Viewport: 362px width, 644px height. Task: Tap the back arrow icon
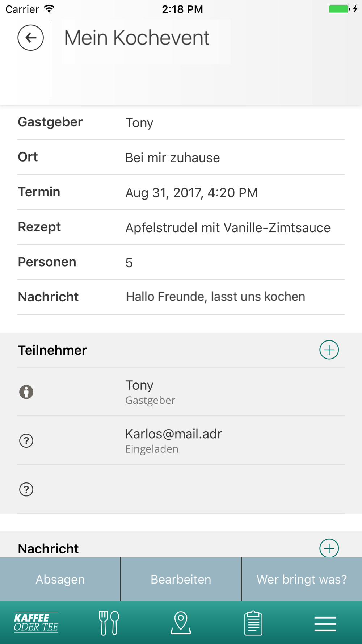pyautogui.click(x=31, y=38)
